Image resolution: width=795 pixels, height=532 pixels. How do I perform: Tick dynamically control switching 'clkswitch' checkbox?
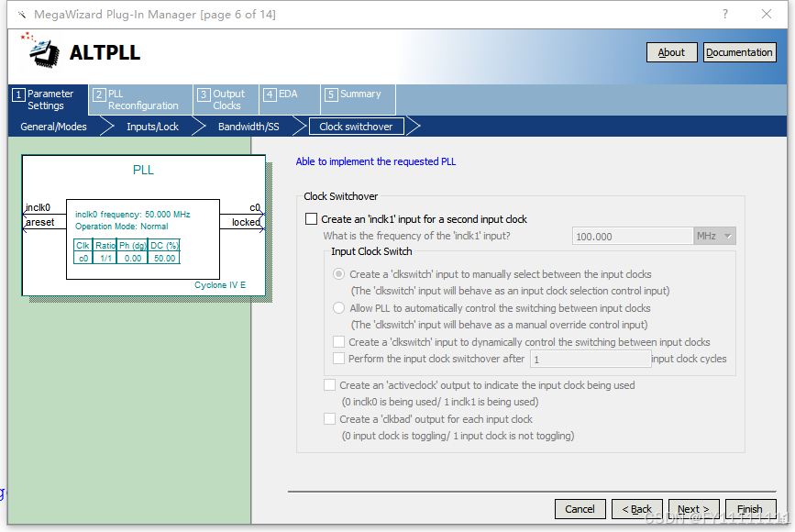click(x=338, y=342)
